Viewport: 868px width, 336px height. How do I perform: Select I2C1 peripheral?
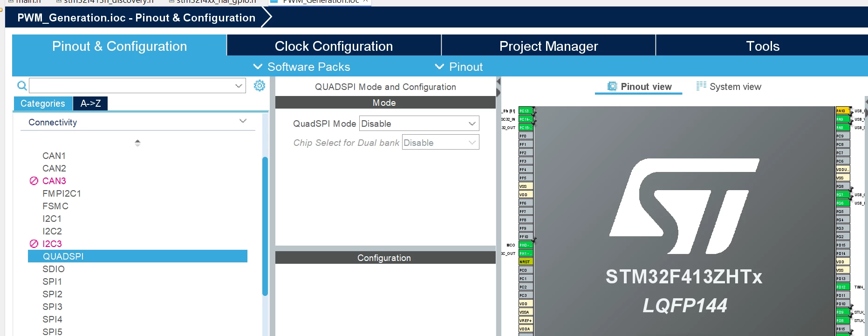pos(52,219)
